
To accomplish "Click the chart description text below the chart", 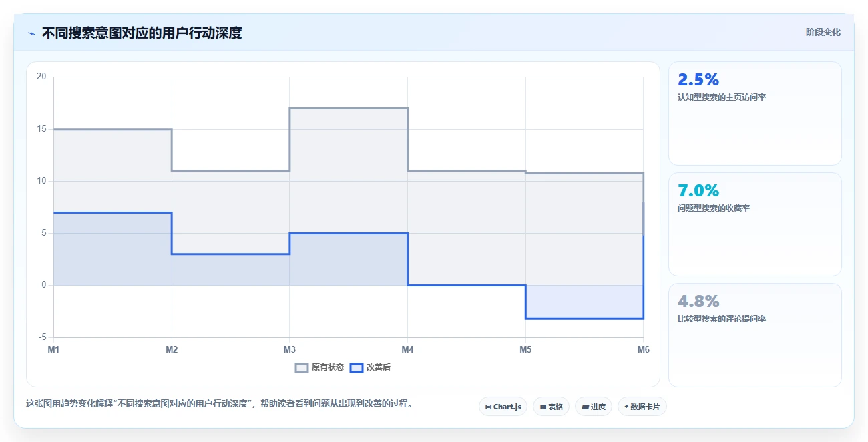I will (219, 404).
